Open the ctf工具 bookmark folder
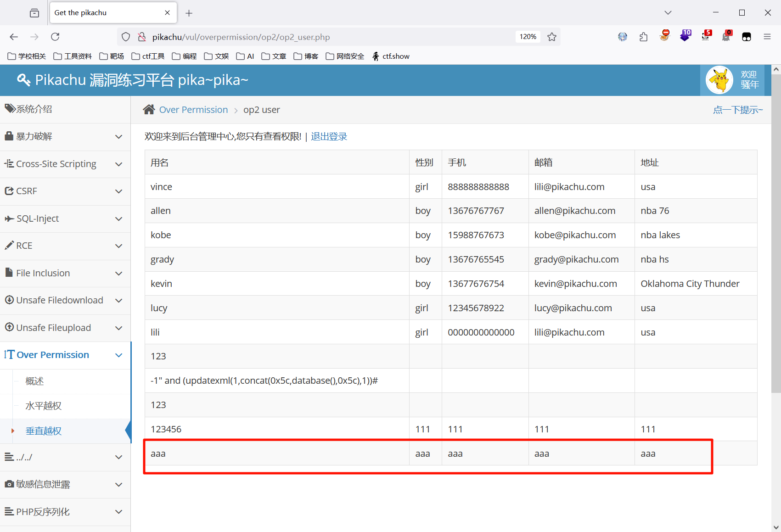The height and width of the screenshot is (532, 781). tap(148, 56)
